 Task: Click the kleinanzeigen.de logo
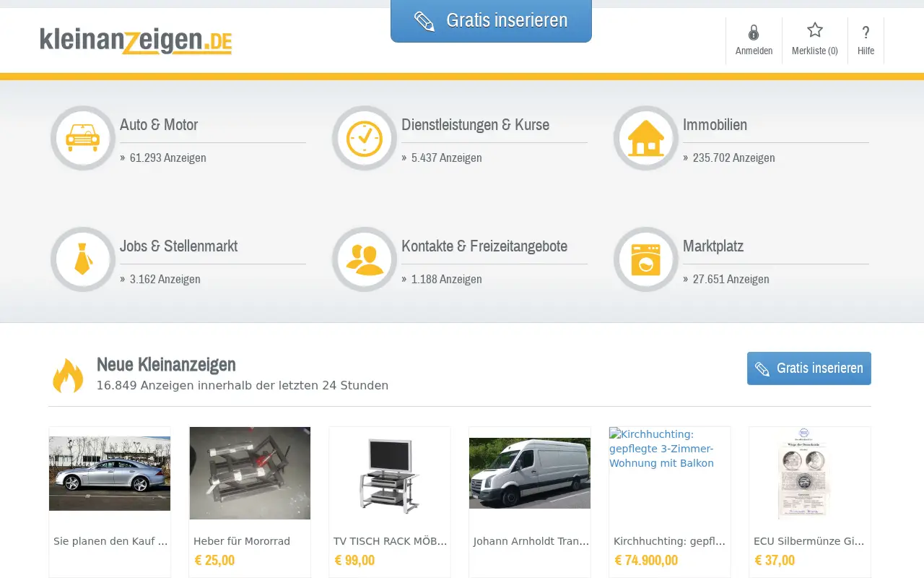pos(136,41)
